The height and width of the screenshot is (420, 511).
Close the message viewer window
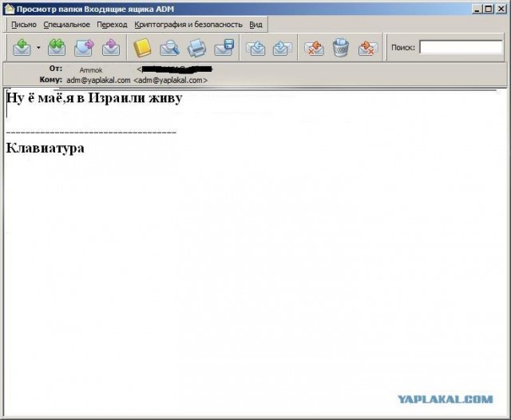coord(501,9)
